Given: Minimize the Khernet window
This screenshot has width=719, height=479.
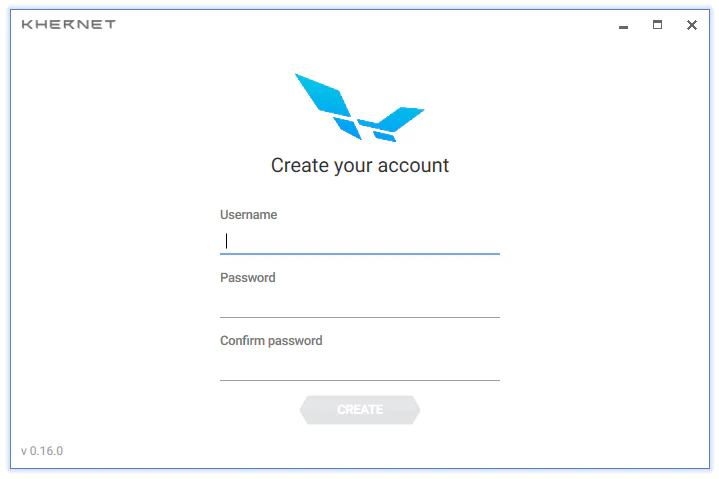Looking at the screenshot, I should (623, 27).
